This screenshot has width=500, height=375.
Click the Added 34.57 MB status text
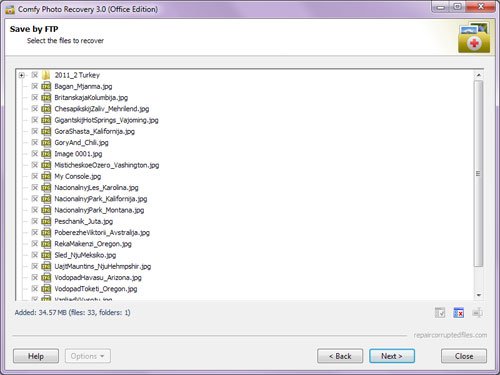coord(72,313)
